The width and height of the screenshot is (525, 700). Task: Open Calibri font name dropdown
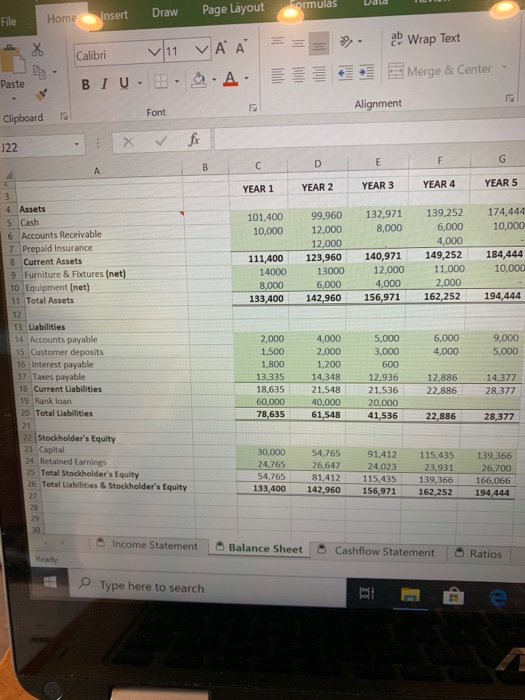(x=154, y=53)
